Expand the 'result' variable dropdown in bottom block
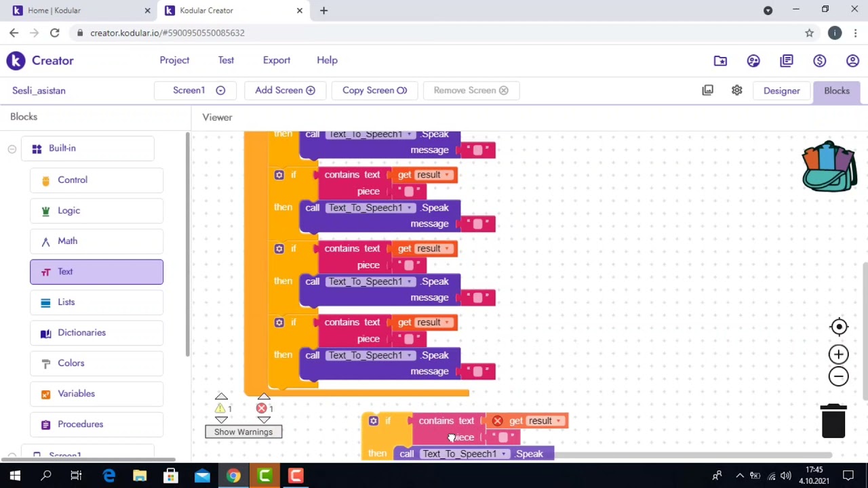Image resolution: width=868 pixels, height=488 pixels. tap(559, 421)
